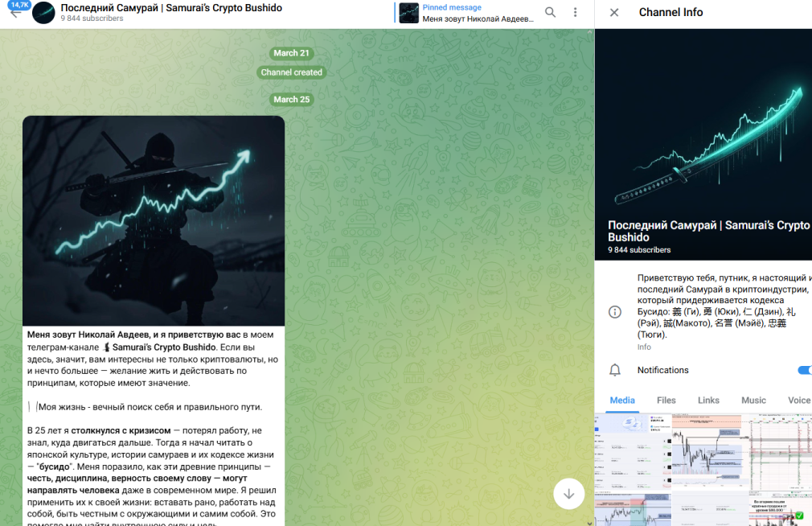Image resolution: width=812 pixels, height=526 pixels.
Task: Click the '9 844 subscribers' text in the header
Action: coord(92,18)
